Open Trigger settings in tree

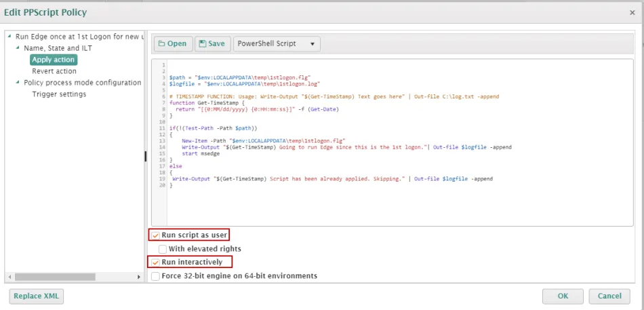point(59,94)
